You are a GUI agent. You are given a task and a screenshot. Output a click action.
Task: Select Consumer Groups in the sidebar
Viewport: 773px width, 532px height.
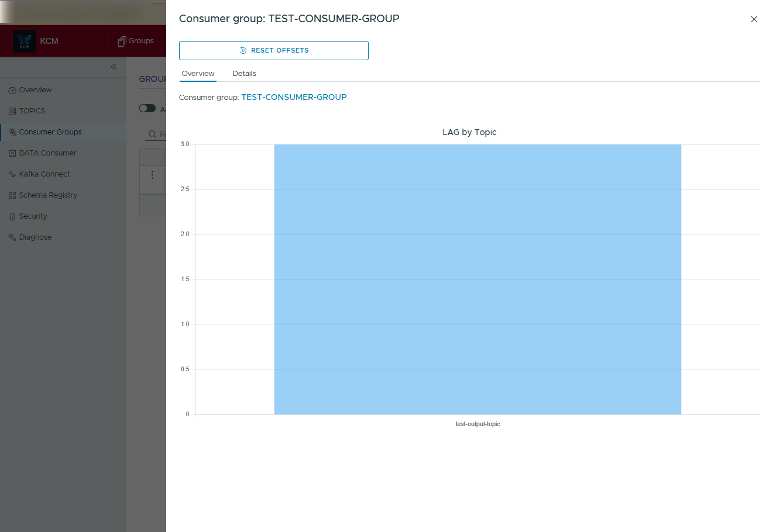[50, 132]
